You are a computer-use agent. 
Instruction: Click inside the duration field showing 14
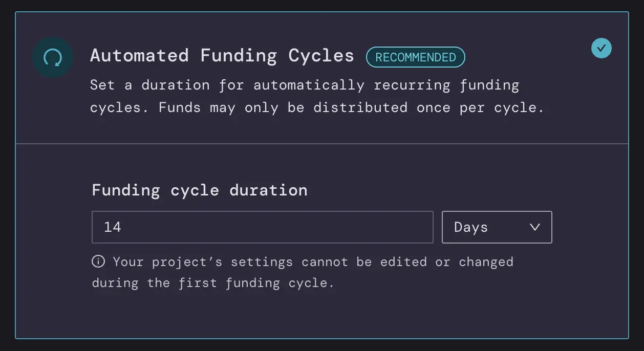coord(263,227)
